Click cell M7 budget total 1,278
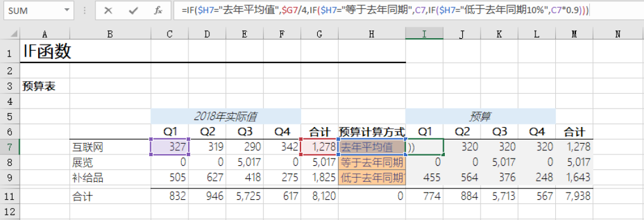This screenshot has width=644, height=220. (x=574, y=147)
